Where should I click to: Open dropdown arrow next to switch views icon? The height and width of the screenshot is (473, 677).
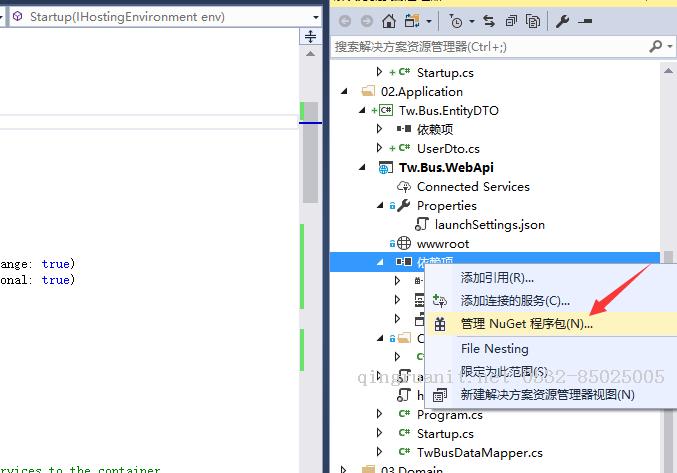click(429, 21)
